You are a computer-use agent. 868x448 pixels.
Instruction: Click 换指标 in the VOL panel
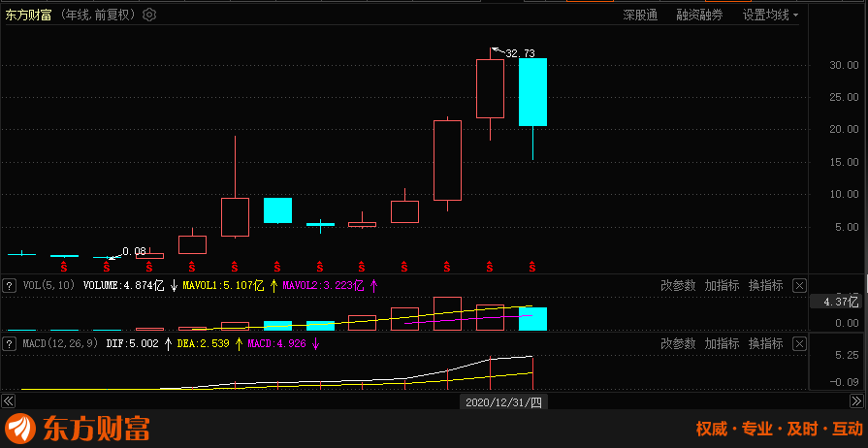point(765,286)
